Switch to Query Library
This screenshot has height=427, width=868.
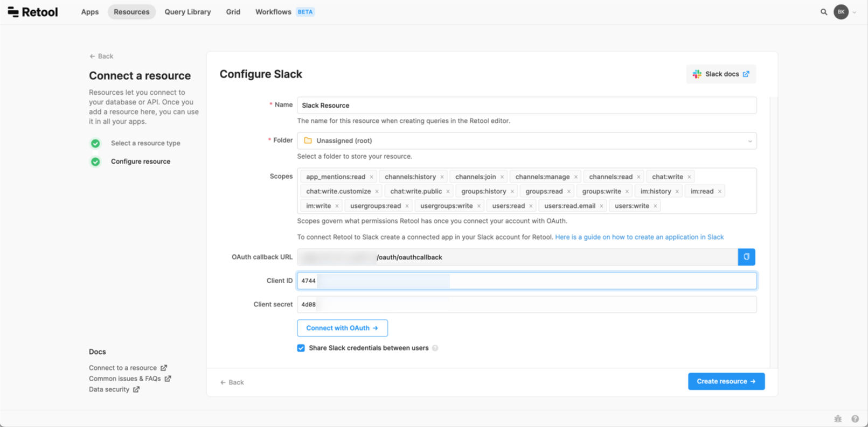click(x=188, y=12)
